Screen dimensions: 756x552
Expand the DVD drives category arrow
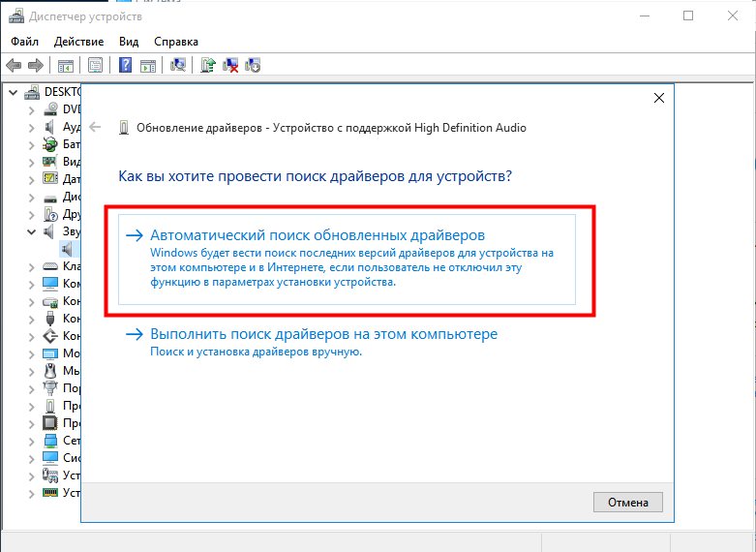tap(32, 110)
